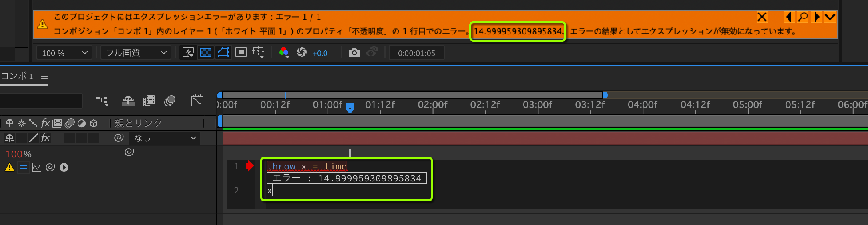
Task: Click the timeline layer search field
Action: tap(40, 101)
